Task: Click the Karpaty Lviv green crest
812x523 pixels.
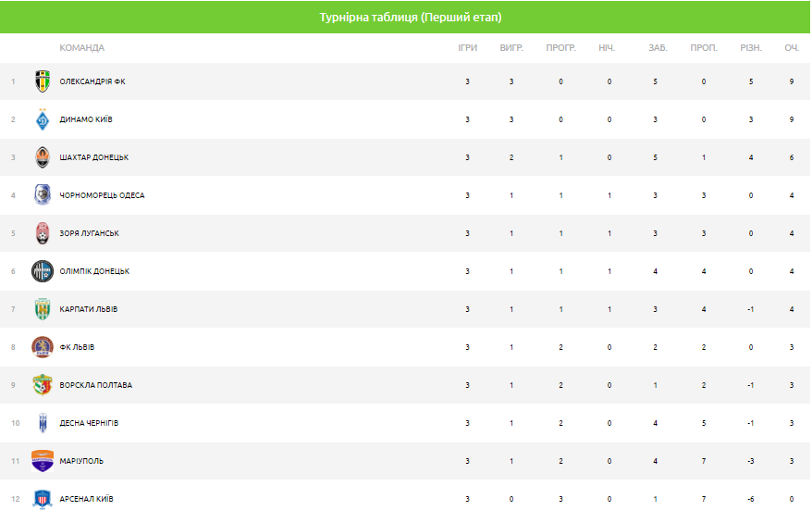Action: click(43, 309)
